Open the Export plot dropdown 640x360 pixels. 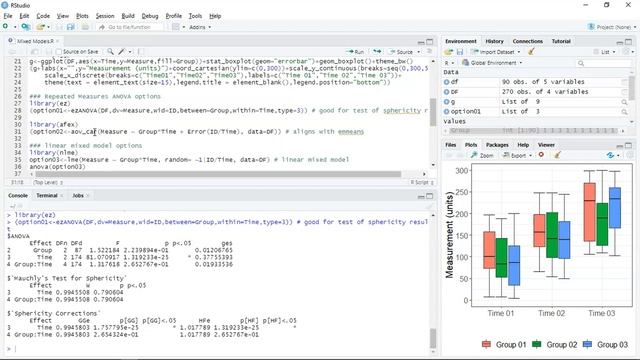(x=518, y=155)
